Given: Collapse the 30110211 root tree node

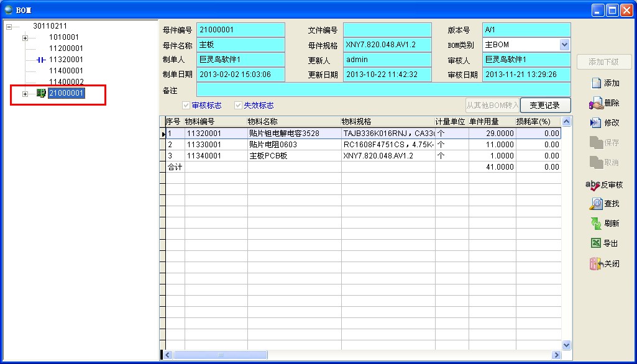Looking at the screenshot, I should tap(9, 27).
